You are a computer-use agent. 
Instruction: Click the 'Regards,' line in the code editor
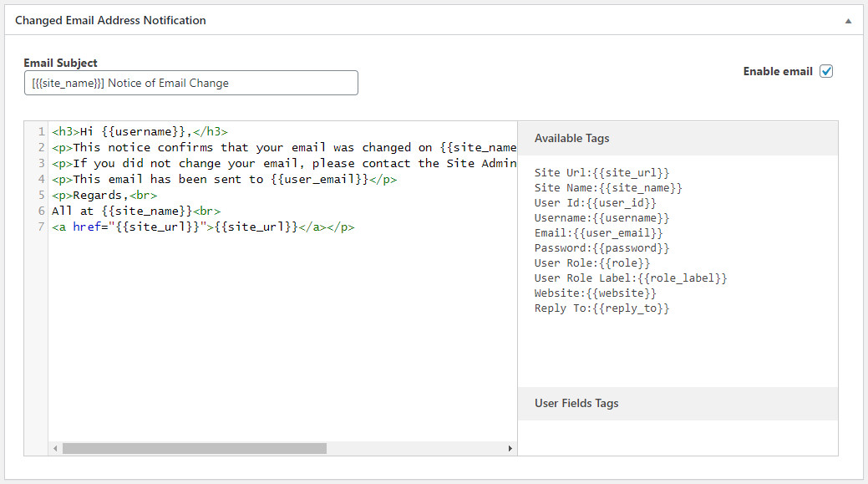tap(104, 196)
